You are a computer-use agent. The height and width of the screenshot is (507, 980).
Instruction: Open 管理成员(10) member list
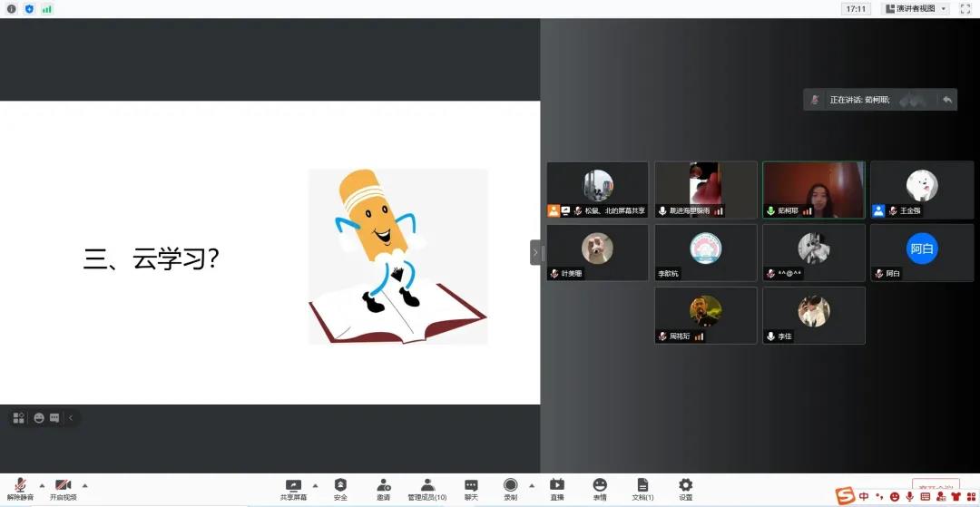(427, 487)
